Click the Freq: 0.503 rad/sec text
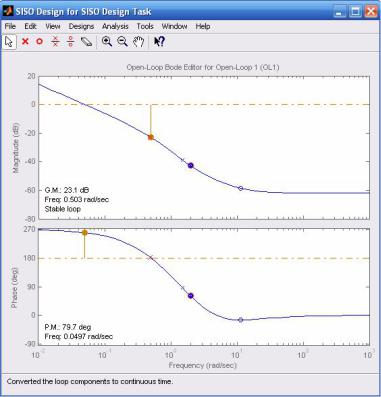The image size is (381, 397). [77, 199]
